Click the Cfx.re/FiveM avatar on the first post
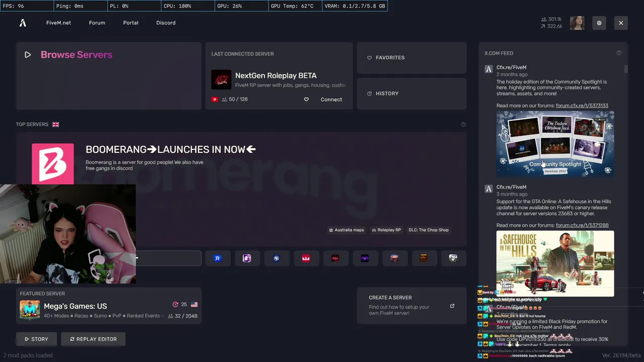 coord(489,69)
